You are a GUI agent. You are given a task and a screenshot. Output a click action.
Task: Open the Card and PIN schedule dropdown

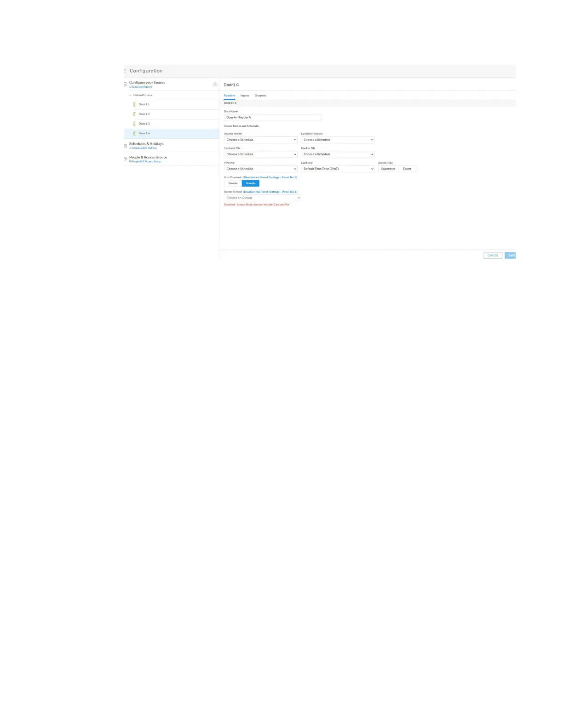pos(261,154)
